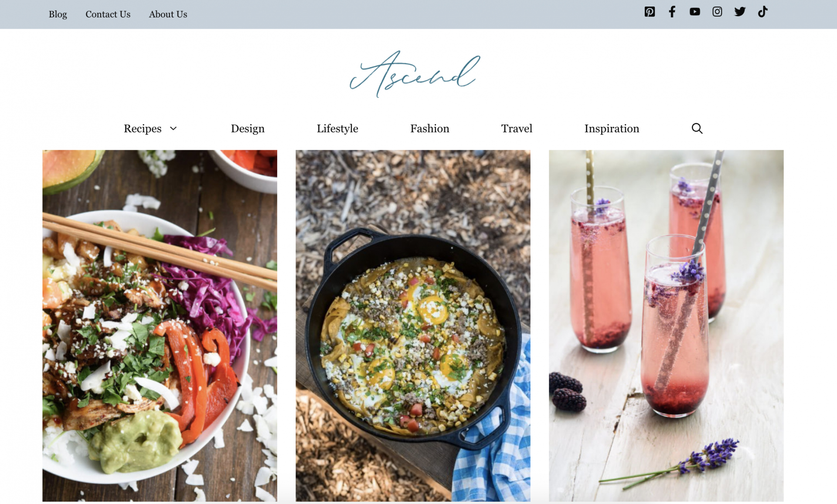
Task: Open the chopsticks salad bowl photo
Action: pos(160,326)
